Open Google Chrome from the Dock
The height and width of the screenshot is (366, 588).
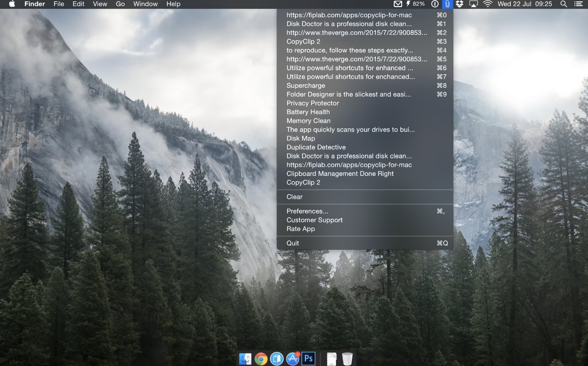click(x=261, y=359)
